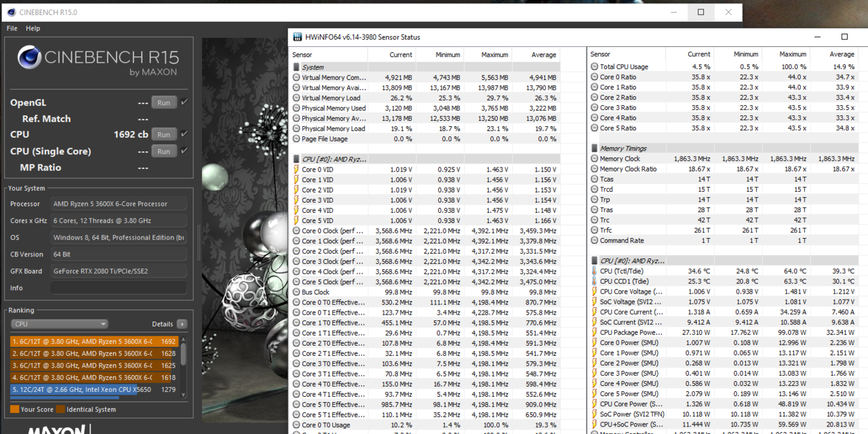Select the Core 2 Ratio row
Image resolution: width=868 pixels, height=434 pixels.
click(x=724, y=97)
